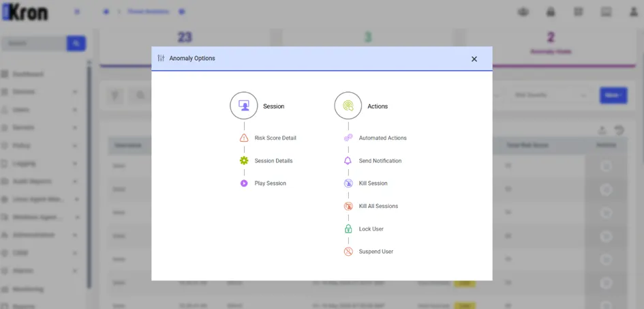Click the Actions heading text
This screenshot has width=644, height=309.
tap(378, 106)
